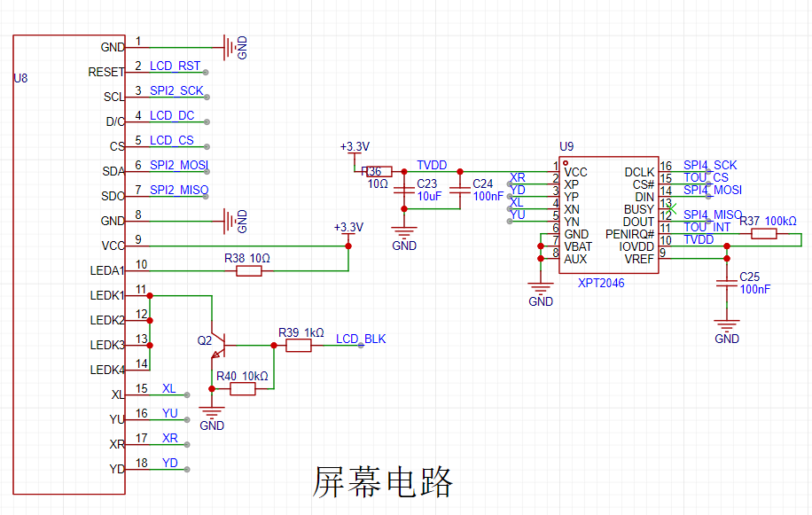Select the C25 capacitor symbol

point(727,283)
